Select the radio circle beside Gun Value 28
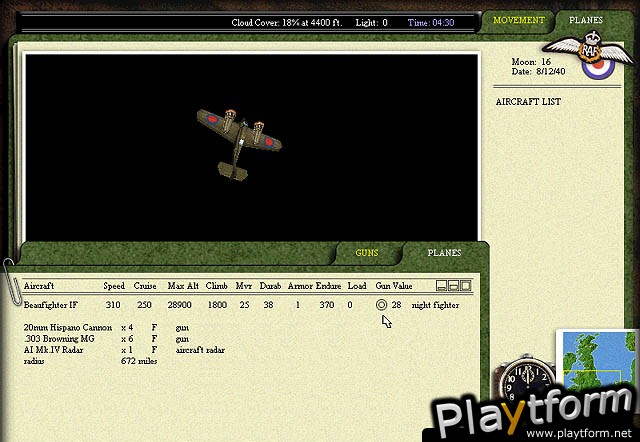The image size is (640, 442). [x=381, y=305]
